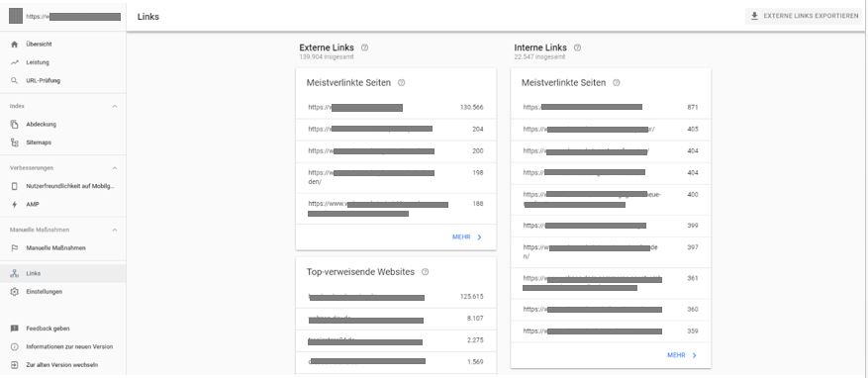Screen dimensions: 868x378
Task: Collapse the Manuelle Maßnahmen section chevron
Action: click(115, 230)
